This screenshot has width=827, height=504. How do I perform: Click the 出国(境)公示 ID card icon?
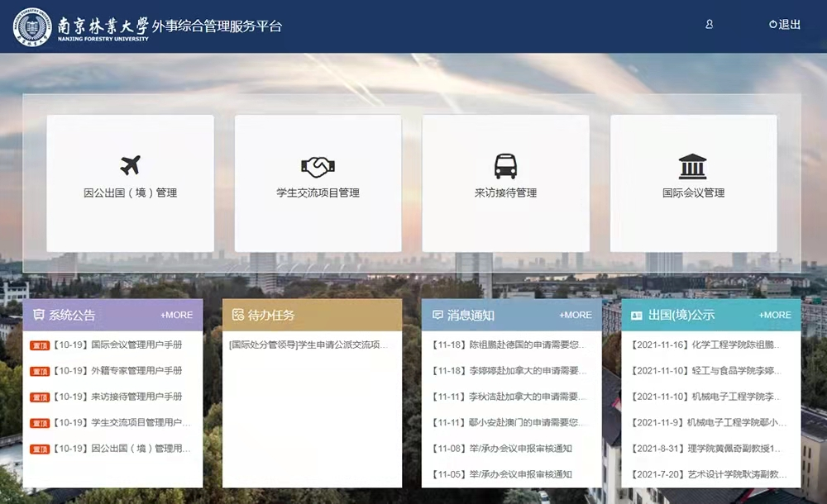[637, 316]
